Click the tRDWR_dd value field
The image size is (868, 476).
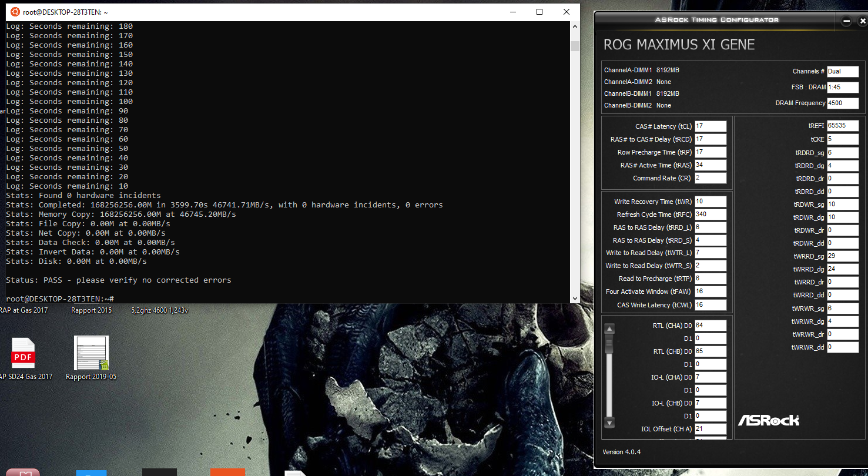click(x=843, y=243)
